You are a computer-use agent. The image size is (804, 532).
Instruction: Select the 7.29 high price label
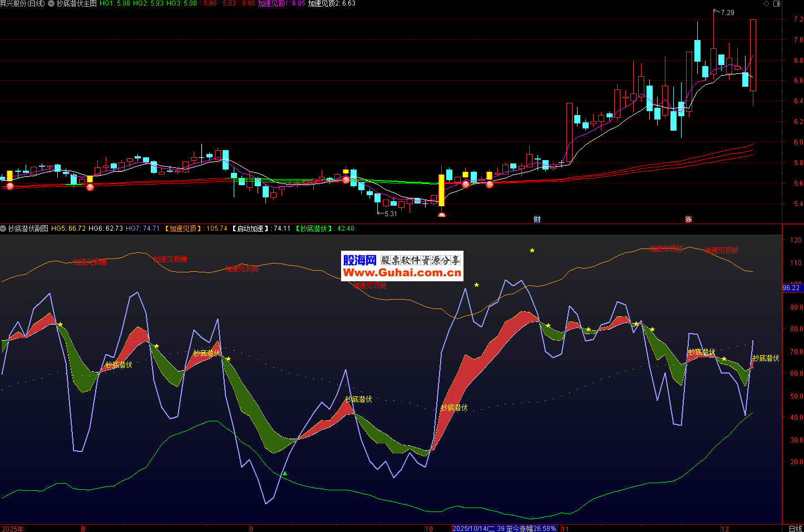(x=727, y=13)
